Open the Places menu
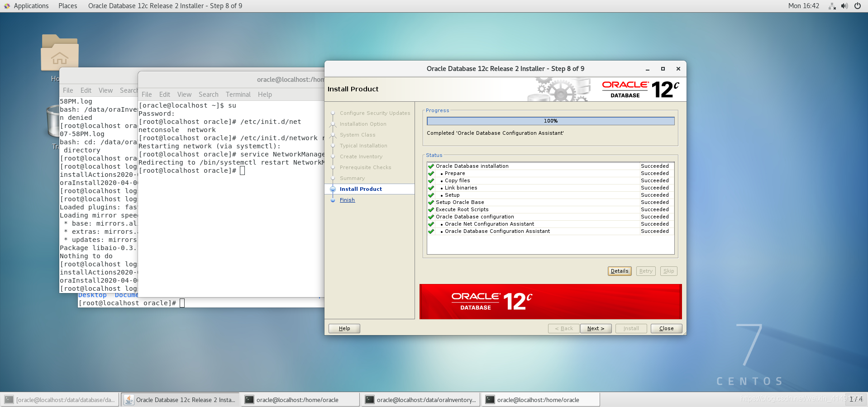This screenshot has height=407, width=868. (67, 6)
